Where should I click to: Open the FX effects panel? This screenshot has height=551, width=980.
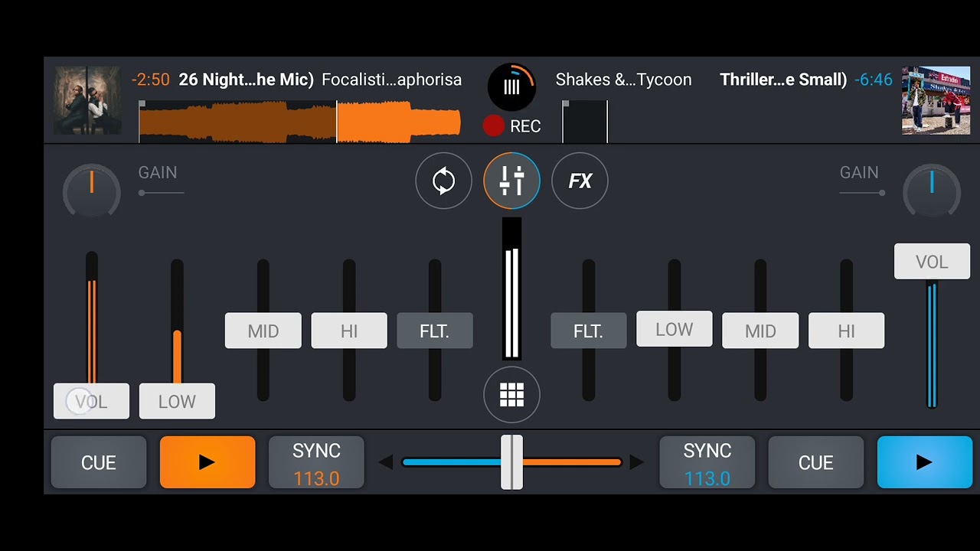tap(580, 181)
